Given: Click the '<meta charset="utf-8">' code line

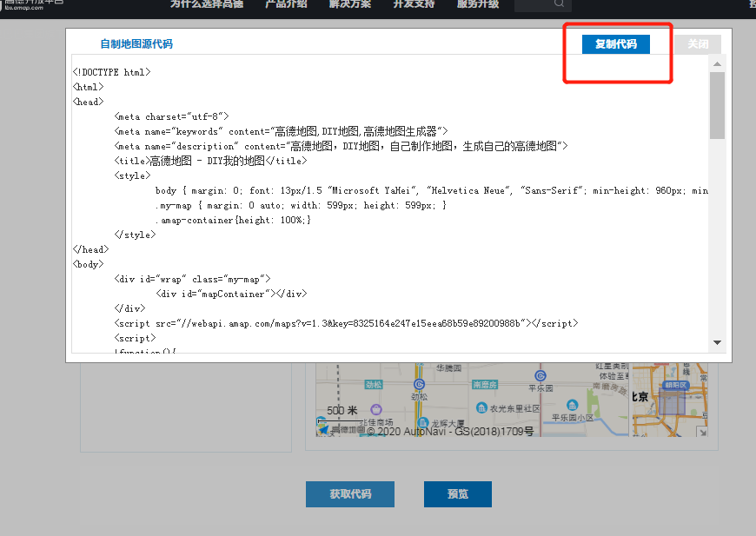Looking at the screenshot, I should pyautogui.click(x=172, y=116).
